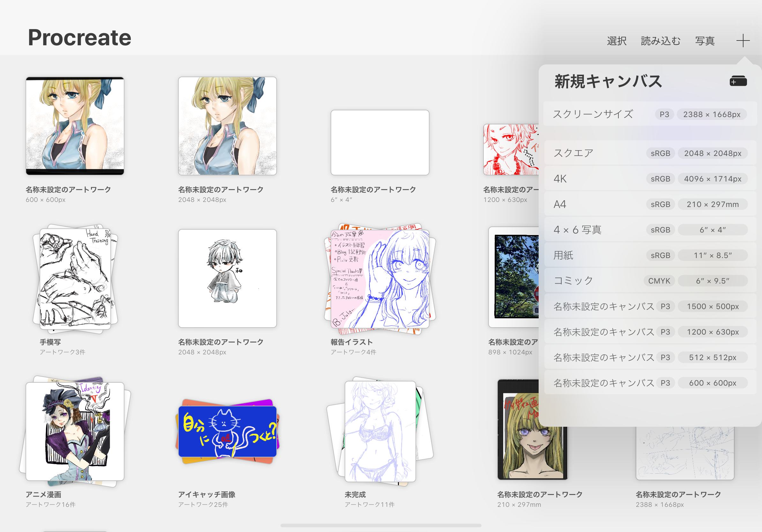
Task: Tap the 新規キャンバス panel heading
Action: [608, 81]
